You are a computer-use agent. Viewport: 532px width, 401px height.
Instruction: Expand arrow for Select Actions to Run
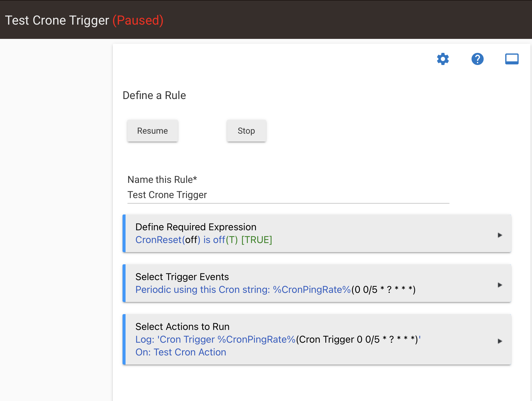coord(499,341)
